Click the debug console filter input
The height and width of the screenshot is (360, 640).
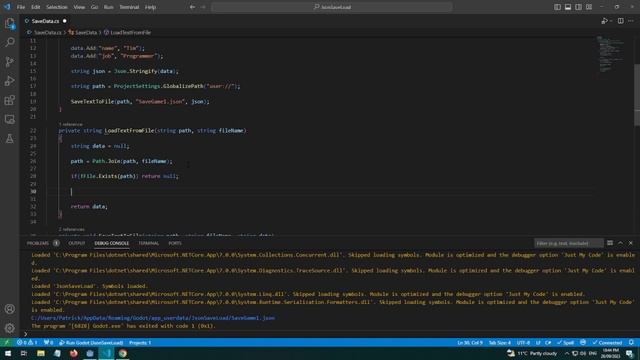point(568,243)
